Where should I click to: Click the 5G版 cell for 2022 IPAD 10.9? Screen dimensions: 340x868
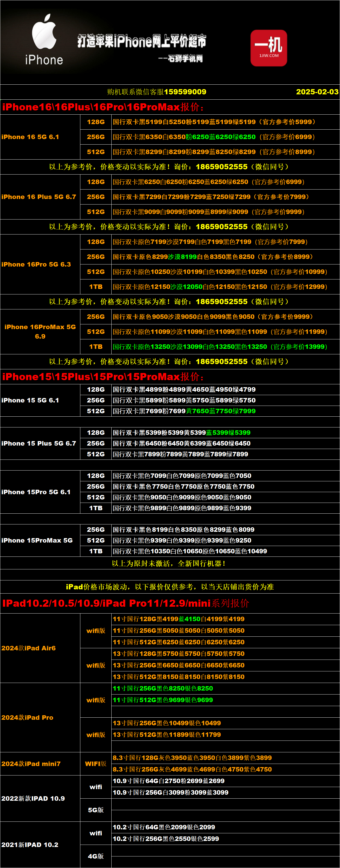tap(96, 810)
